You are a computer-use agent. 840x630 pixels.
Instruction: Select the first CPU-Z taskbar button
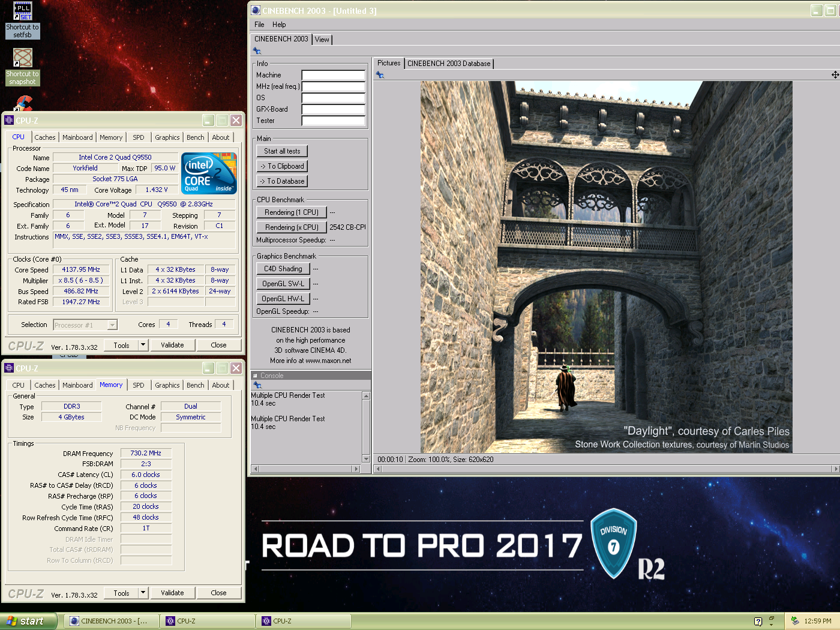[208, 621]
